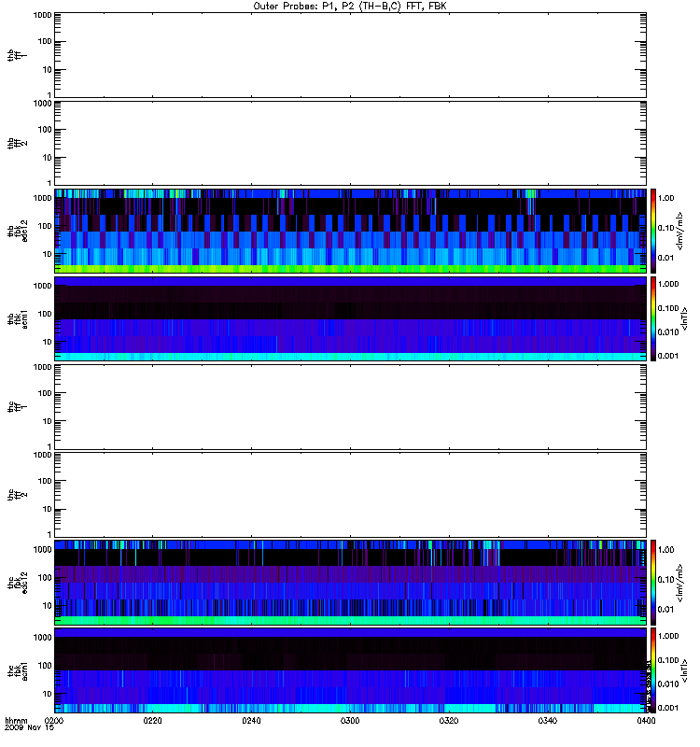Viewport: 700px width, 747px height.
Task: Click the 'hhmm' axis unit label
Action: (x=16, y=720)
